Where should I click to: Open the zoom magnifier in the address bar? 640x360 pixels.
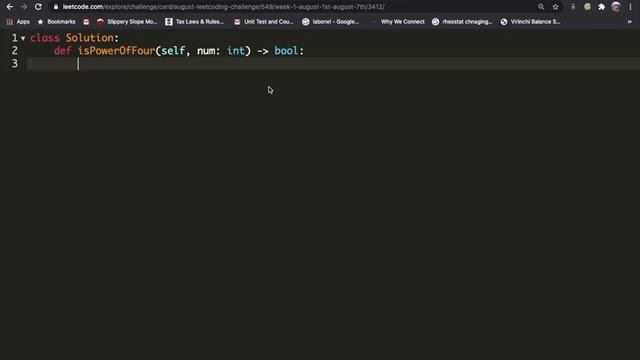[541, 7]
